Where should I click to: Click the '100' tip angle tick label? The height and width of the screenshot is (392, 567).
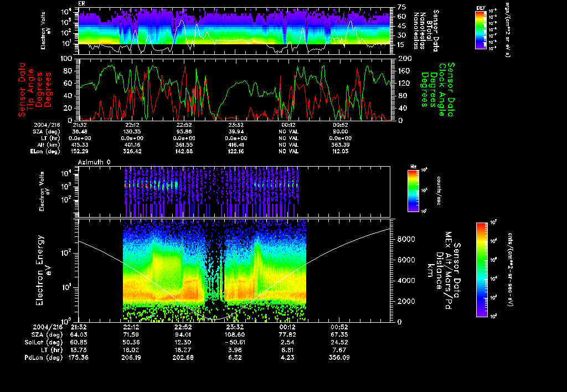(x=67, y=59)
